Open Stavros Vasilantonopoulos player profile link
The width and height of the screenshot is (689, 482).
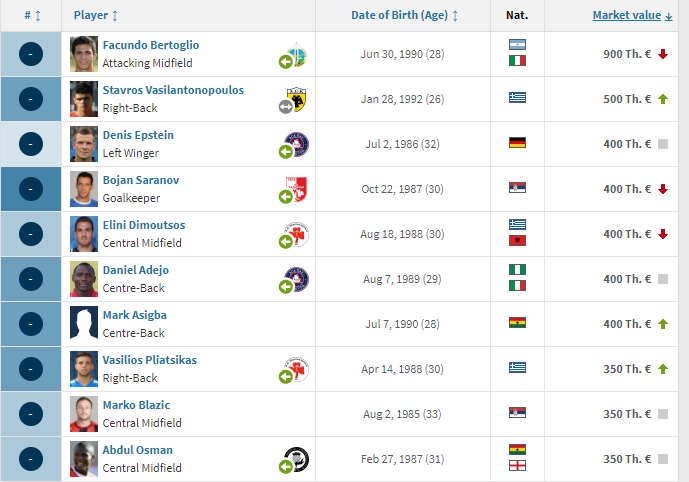pyautogui.click(x=173, y=90)
